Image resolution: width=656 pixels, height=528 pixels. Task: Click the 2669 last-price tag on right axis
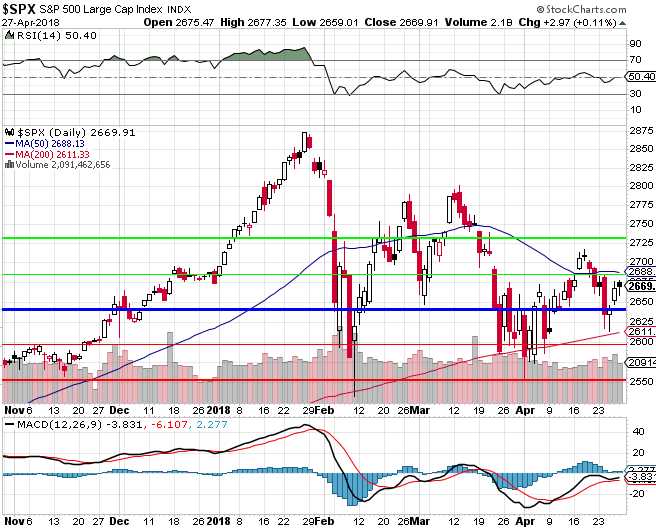click(640, 287)
